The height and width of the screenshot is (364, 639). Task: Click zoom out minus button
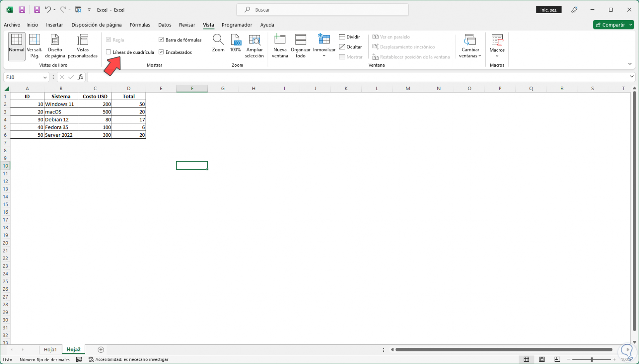point(569,359)
